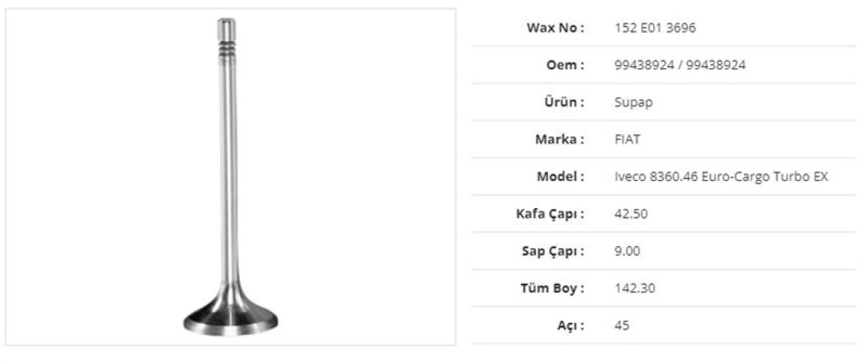
Task: Click the FIAT brand value
Action: [627, 139]
